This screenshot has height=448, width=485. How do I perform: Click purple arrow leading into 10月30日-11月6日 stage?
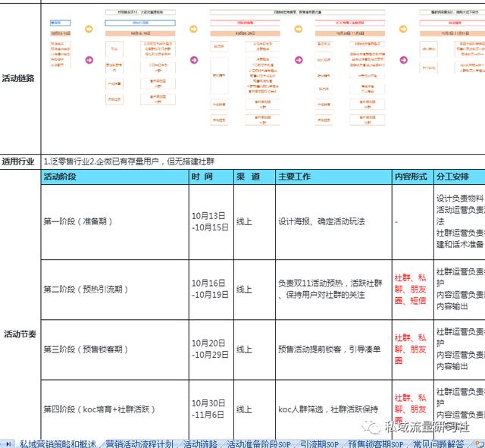299,60
